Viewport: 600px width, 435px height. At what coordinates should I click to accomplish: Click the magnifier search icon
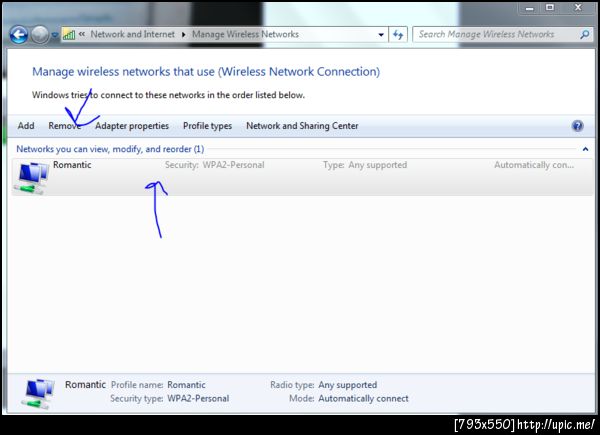point(584,35)
